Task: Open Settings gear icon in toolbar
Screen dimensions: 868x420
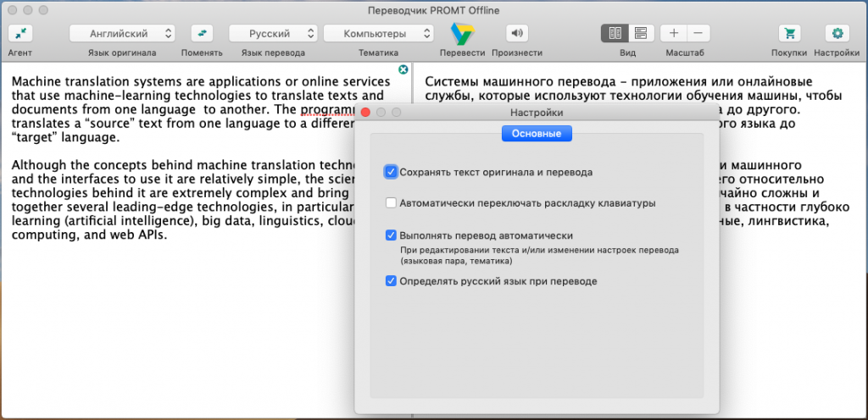Action: point(837,34)
